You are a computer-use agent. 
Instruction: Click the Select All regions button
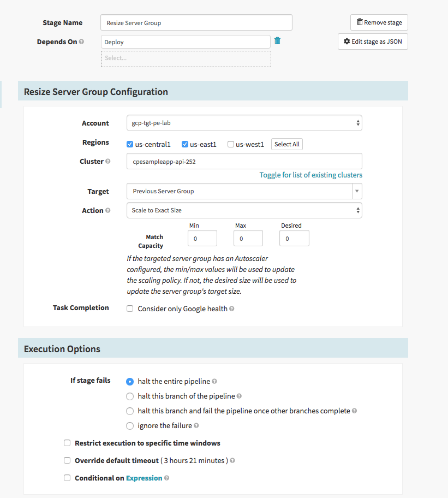[x=286, y=144]
